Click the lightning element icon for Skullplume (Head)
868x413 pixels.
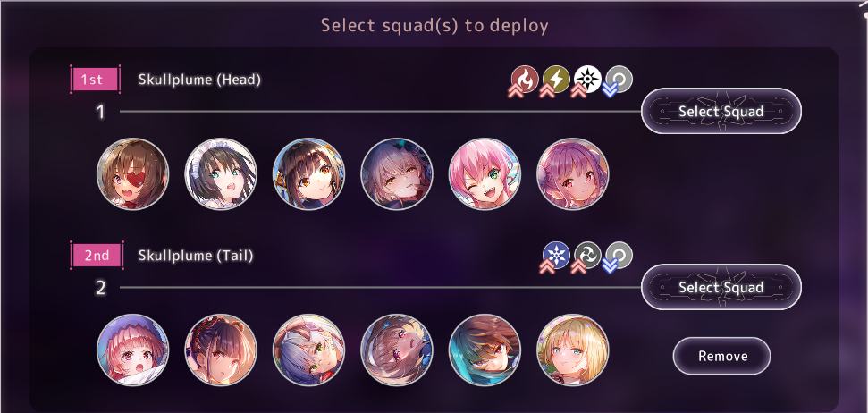click(x=556, y=79)
